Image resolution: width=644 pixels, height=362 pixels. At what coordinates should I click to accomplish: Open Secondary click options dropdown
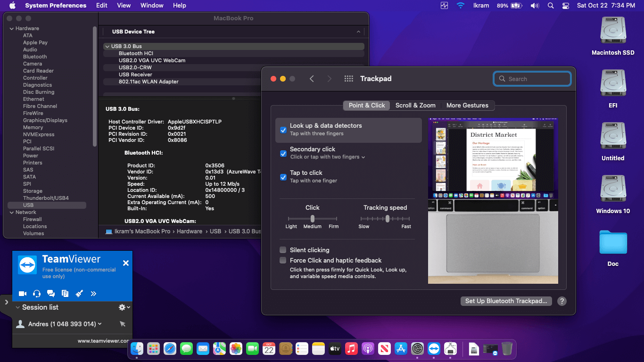pyautogui.click(x=328, y=157)
